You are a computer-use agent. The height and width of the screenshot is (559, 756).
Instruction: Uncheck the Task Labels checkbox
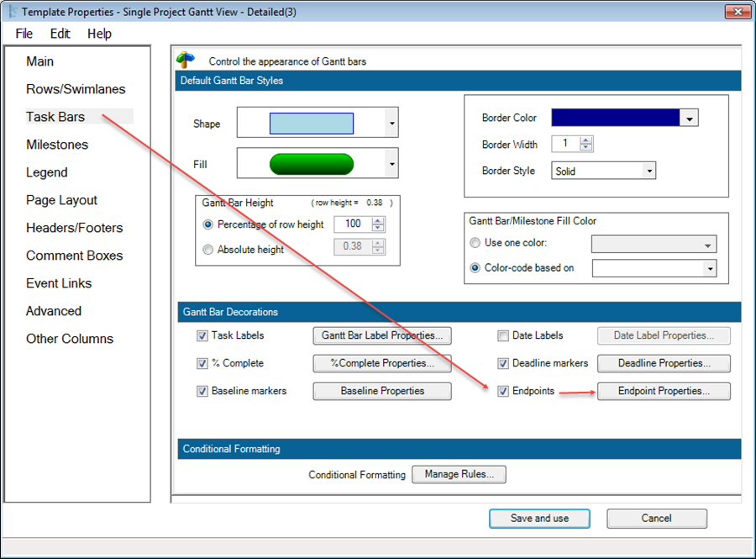click(x=202, y=336)
